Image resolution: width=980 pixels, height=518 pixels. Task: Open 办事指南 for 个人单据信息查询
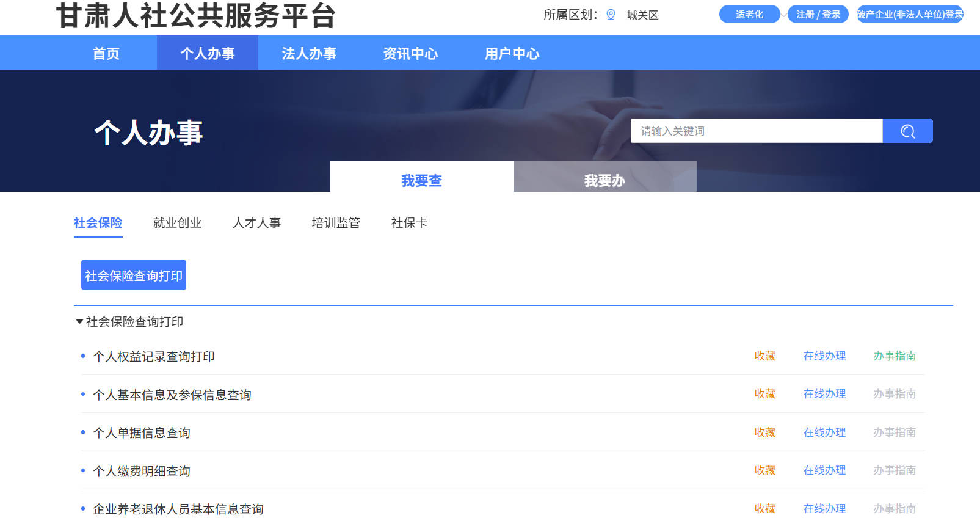pos(895,432)
